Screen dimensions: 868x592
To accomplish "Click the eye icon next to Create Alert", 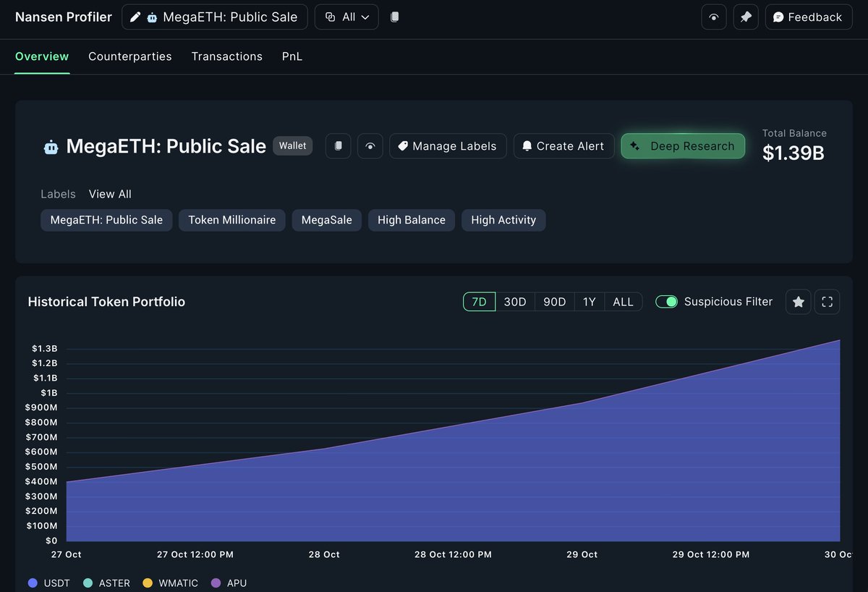I will [370, 145].
